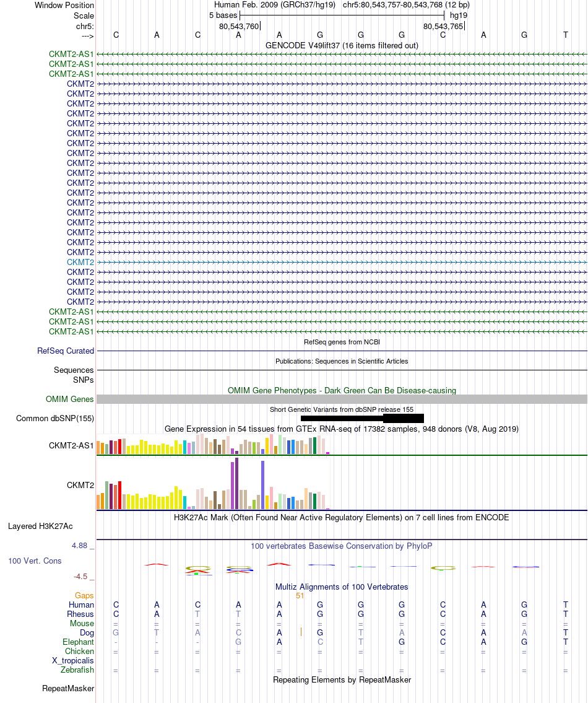
Task: Click 100 vertebrates Basewise Conservation by PhyloP title
Action: click(x=342, y=546)
